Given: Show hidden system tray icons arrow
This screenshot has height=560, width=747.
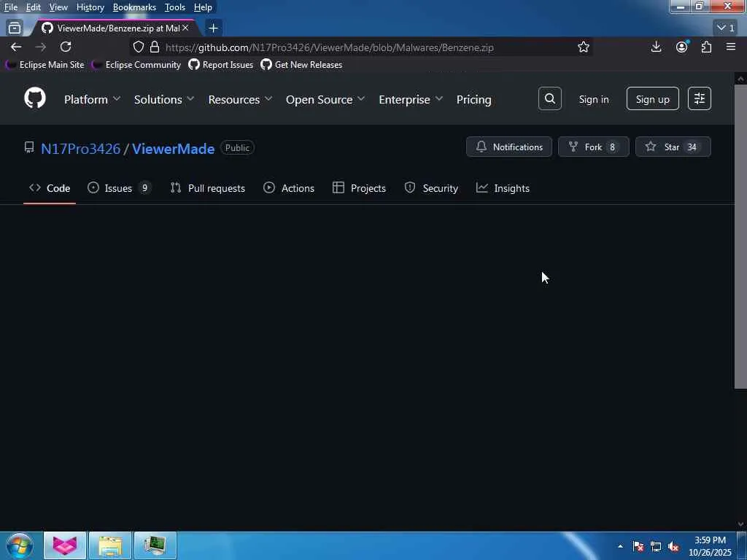Looking at the screenshot, I should click(620, 546).
